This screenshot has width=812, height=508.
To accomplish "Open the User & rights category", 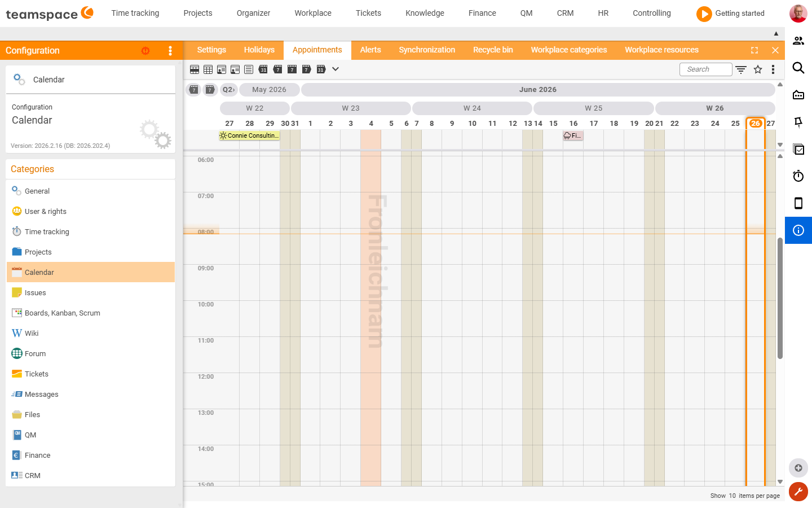I will pos(91,211).
